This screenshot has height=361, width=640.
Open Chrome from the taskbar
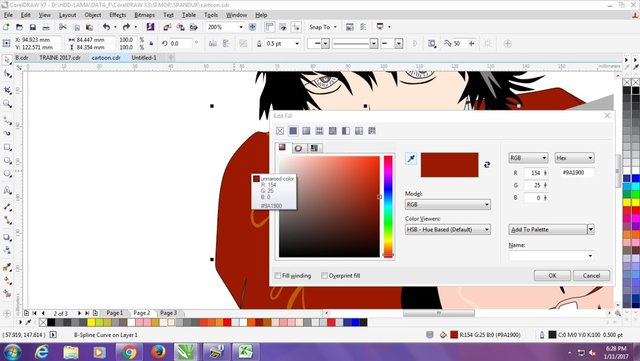(x=129, y=352)
